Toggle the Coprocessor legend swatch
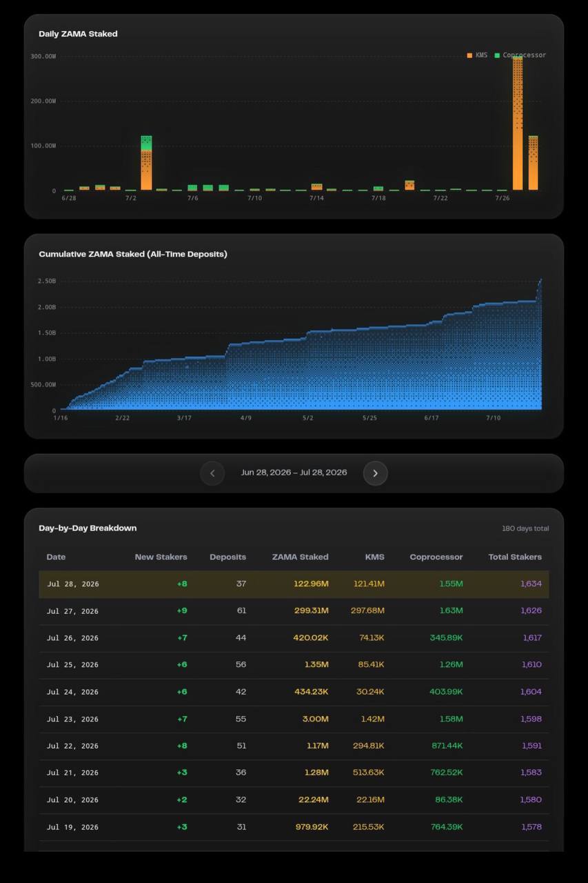 coord(497,55)
